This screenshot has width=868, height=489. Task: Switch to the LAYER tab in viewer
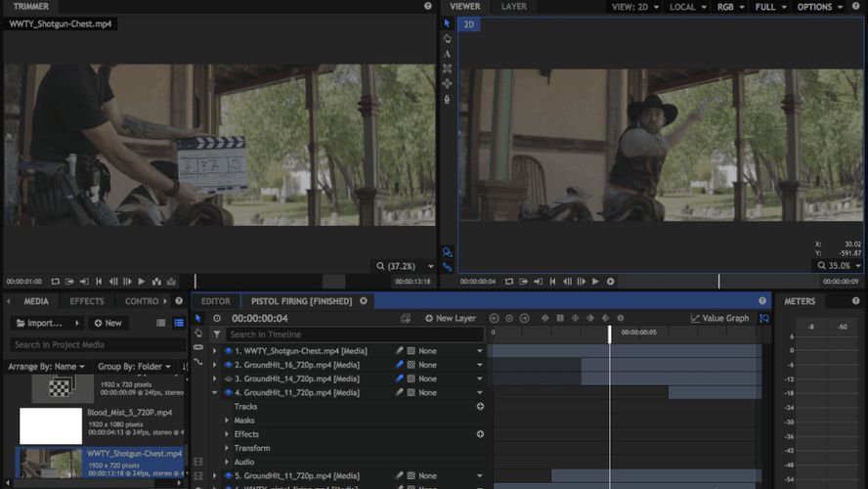click(514, 7)
